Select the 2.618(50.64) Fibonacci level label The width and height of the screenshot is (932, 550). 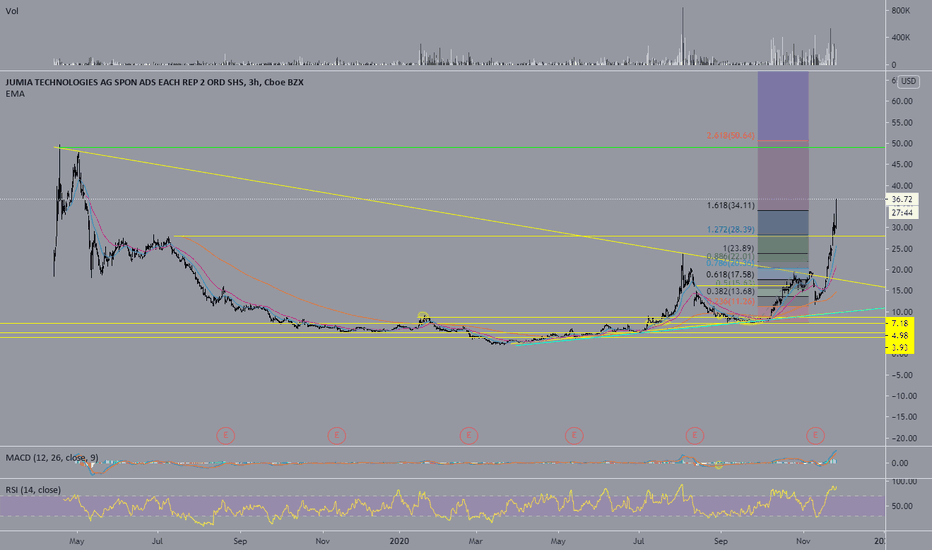[x=731, y=136]
